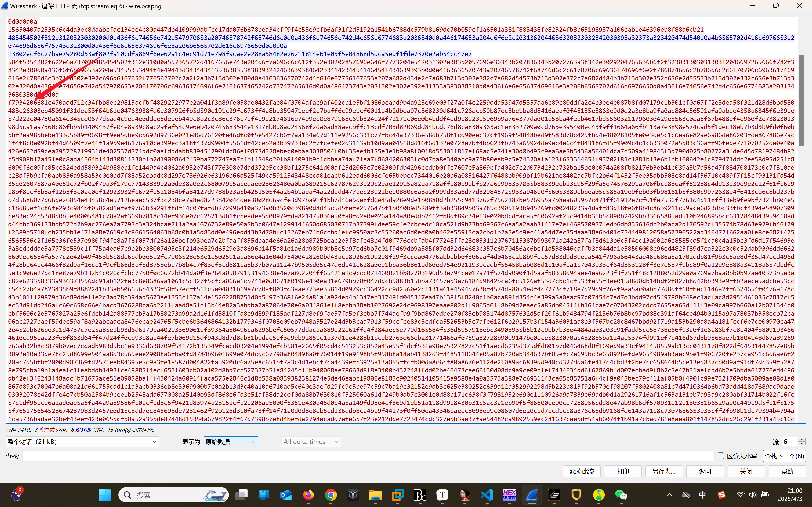
Task: Open Visual Studio Code from taskbar
Action: click(487, 495)
